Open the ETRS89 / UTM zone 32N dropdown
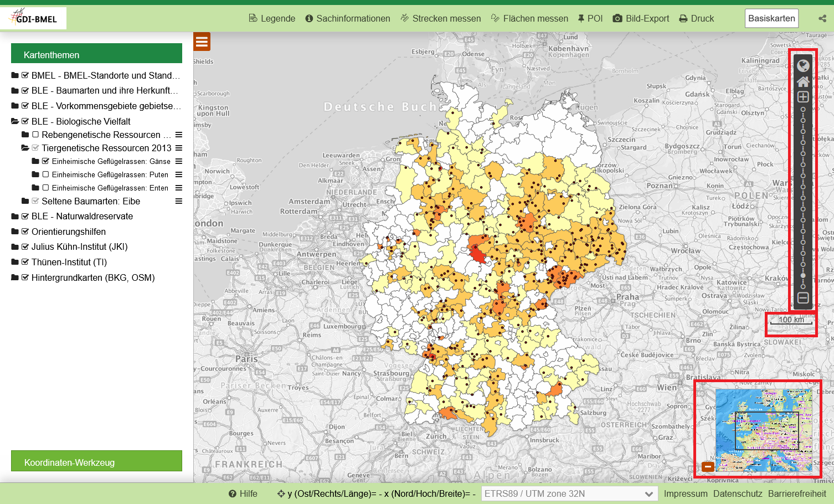The height and width of the screenshot is (504, 834). (x=569, y=493)
